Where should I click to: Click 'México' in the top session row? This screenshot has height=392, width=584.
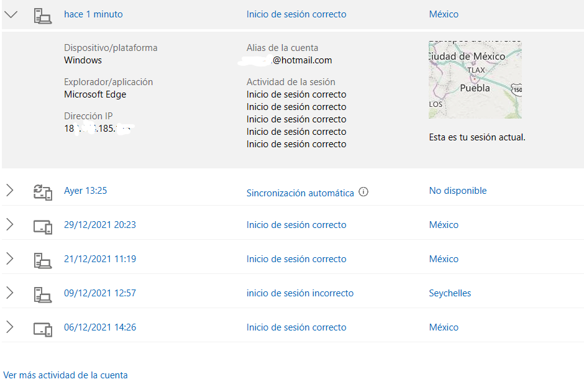(x=444, y=14)
